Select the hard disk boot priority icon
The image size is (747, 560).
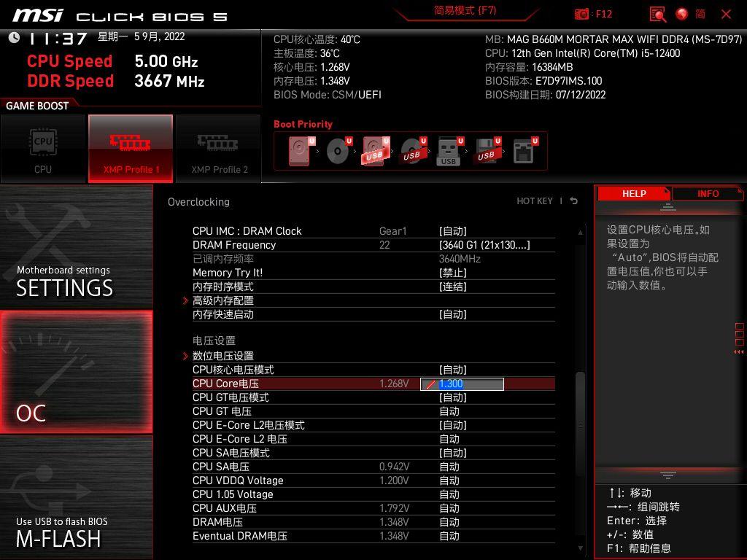(x=299, y=150)
